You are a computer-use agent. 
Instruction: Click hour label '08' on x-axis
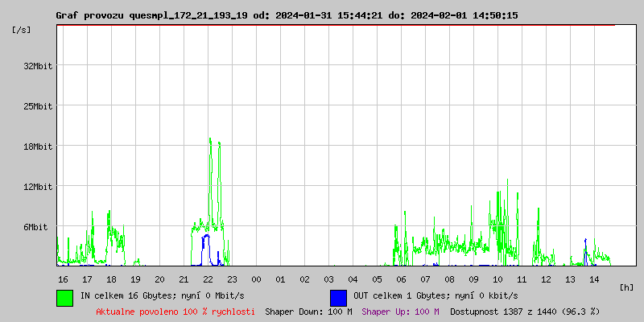coord(450,279)
